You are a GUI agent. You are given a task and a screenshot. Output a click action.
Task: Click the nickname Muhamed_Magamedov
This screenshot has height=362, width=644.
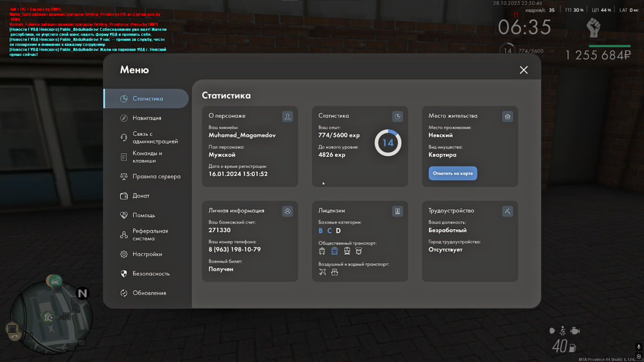[242, 135]
